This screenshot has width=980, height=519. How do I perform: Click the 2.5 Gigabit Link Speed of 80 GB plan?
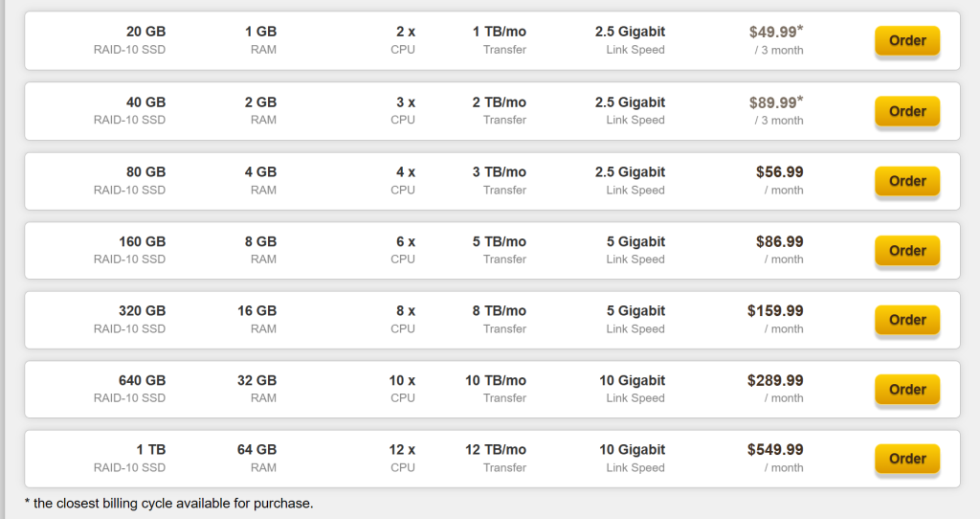pos(630,181)
